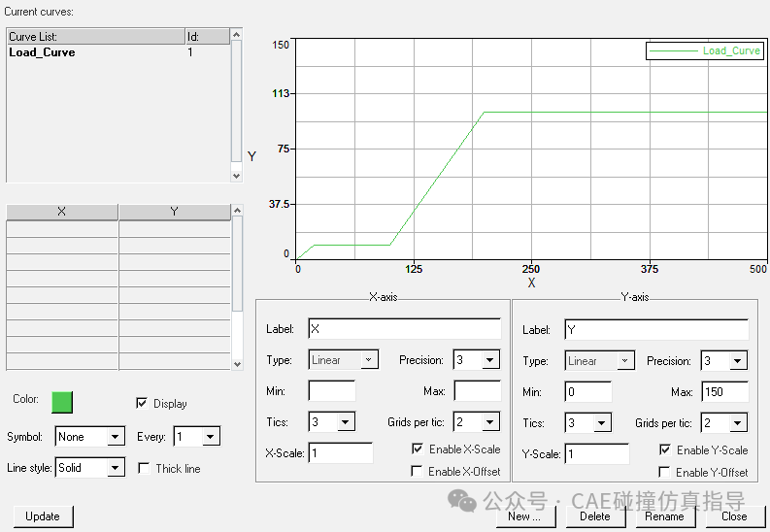Click the X-Scale input field
Viewport: 770px width, 532px height.
[x=341, y=453]
